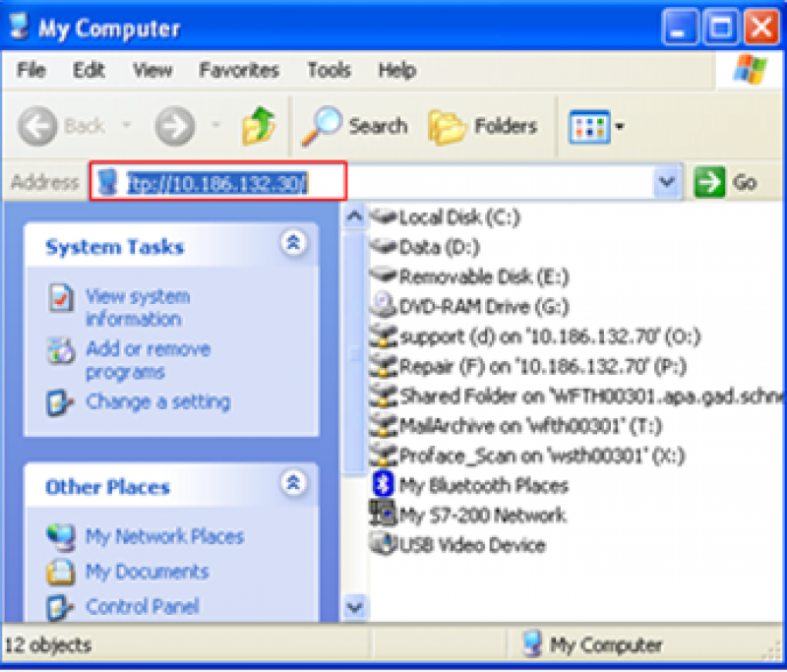Select My S7-200 Network icon
This screenshot has height=672, width=787.
tap(383, 514)
